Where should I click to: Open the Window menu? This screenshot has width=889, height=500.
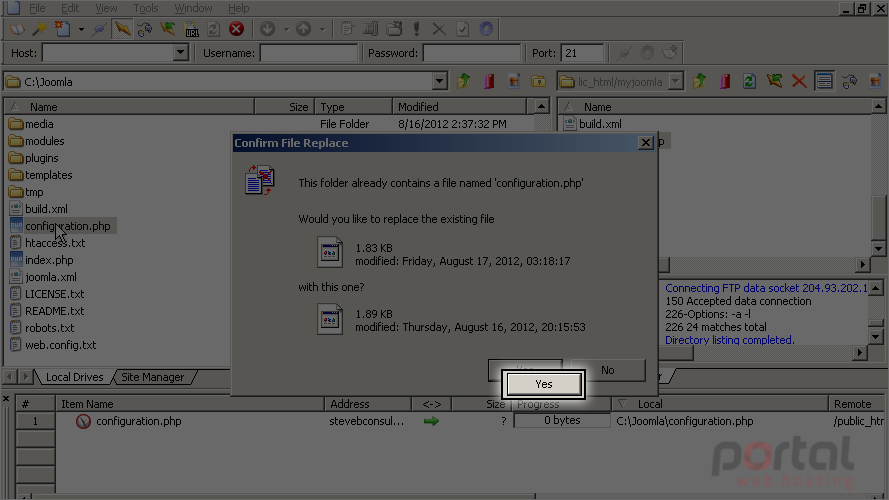click(193, 8)
